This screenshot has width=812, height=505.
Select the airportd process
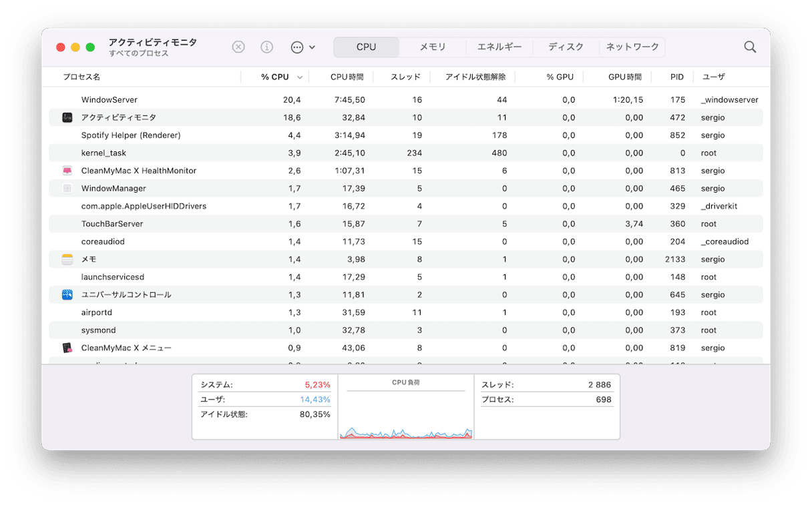click(406, 312)
